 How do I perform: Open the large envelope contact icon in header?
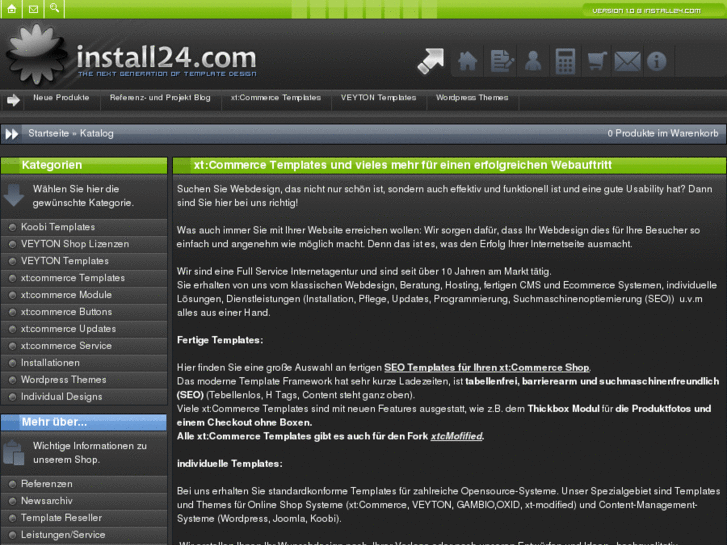coord(627,61)
